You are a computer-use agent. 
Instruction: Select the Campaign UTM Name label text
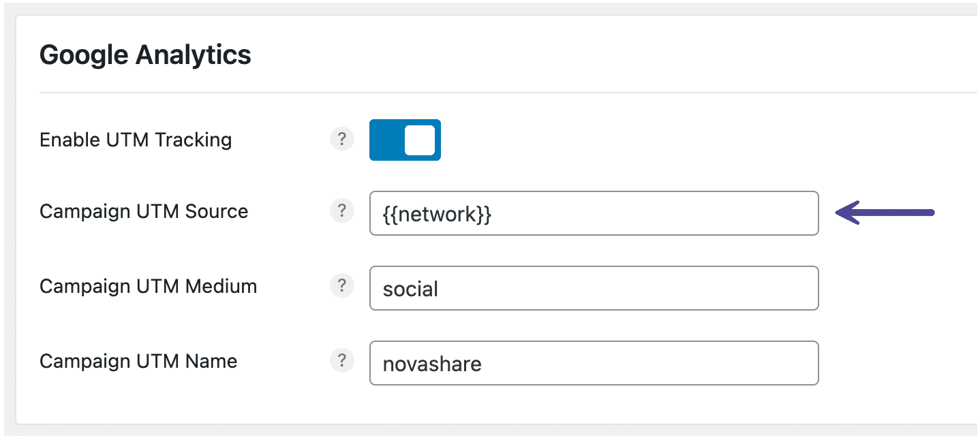tap(138, 360)
